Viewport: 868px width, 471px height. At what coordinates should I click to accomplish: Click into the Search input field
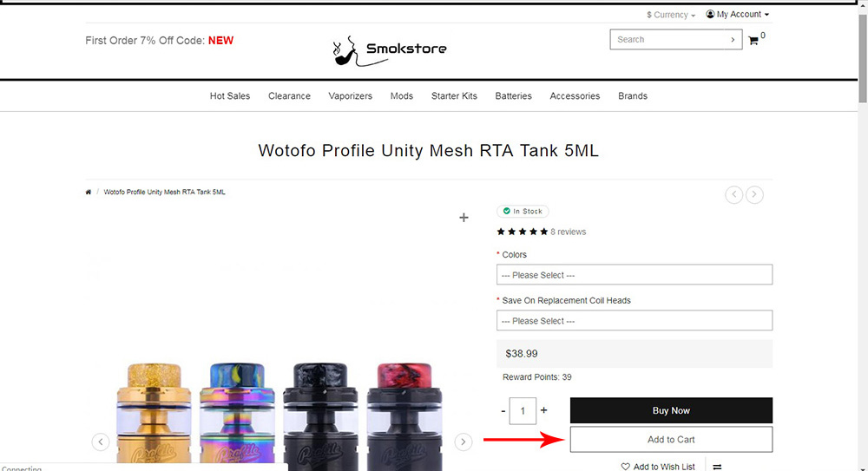[x=667, y=40]
